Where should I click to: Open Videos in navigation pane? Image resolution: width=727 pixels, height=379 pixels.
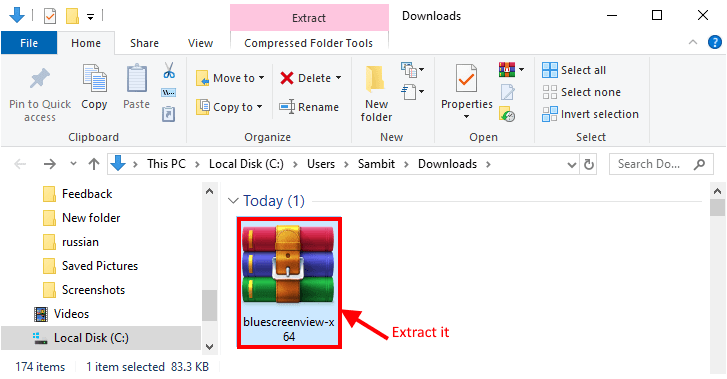(x=71, y=315)
